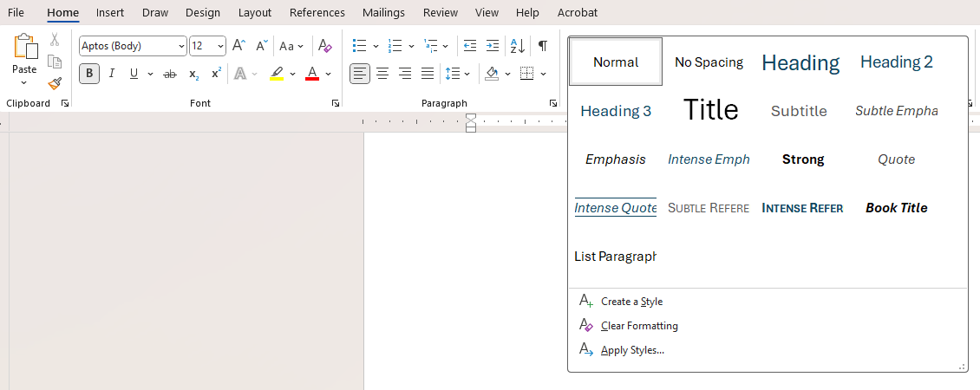
Task: Increase paragraph indent
Action: (493, 46)
